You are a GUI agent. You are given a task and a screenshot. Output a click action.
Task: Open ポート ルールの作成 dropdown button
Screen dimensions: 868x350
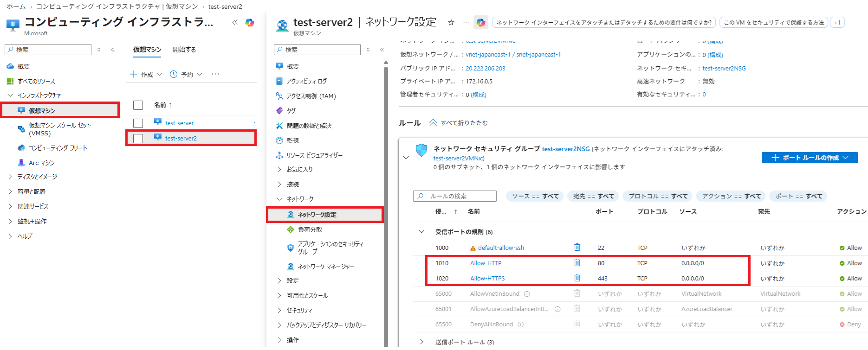[x=810, y=158]
